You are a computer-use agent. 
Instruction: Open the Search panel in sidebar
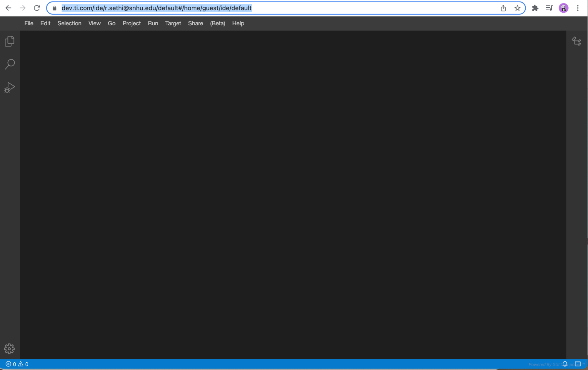click(10, 64)
